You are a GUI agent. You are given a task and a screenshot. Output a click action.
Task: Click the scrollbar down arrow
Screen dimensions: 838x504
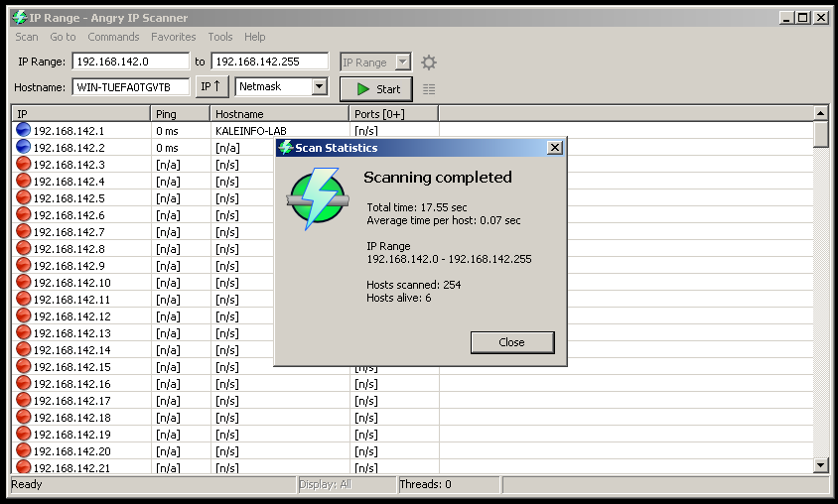click(821, 465)
